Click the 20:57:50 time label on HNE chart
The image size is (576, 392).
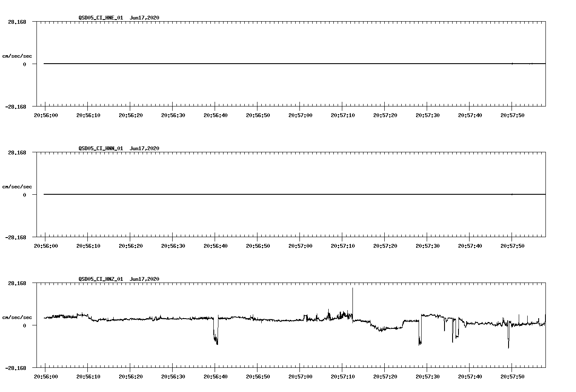click(512, 115)
